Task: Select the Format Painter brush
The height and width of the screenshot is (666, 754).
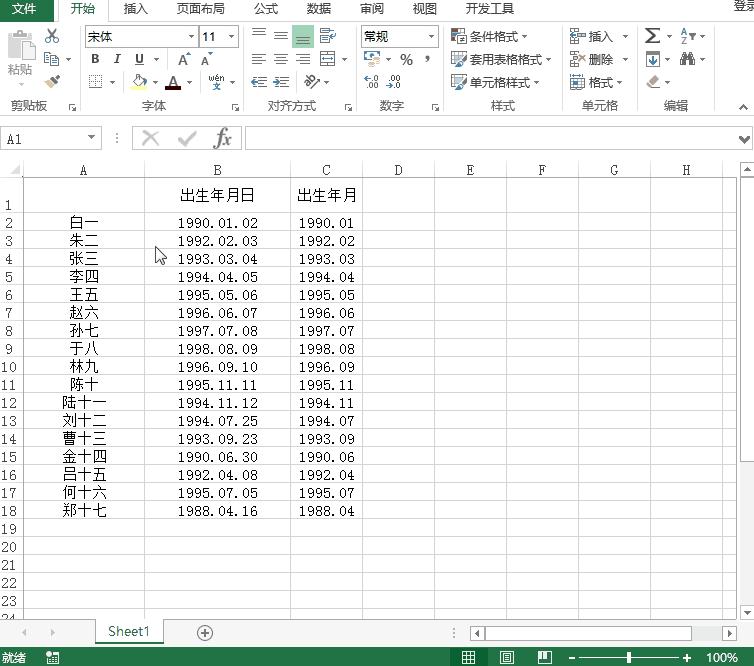Action: click(52, 81)
